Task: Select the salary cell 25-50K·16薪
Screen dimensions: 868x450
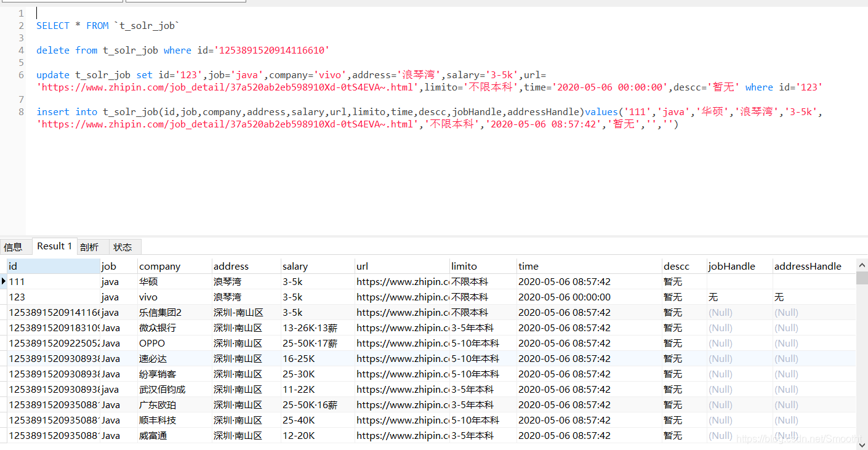Action: coord(318,404)
